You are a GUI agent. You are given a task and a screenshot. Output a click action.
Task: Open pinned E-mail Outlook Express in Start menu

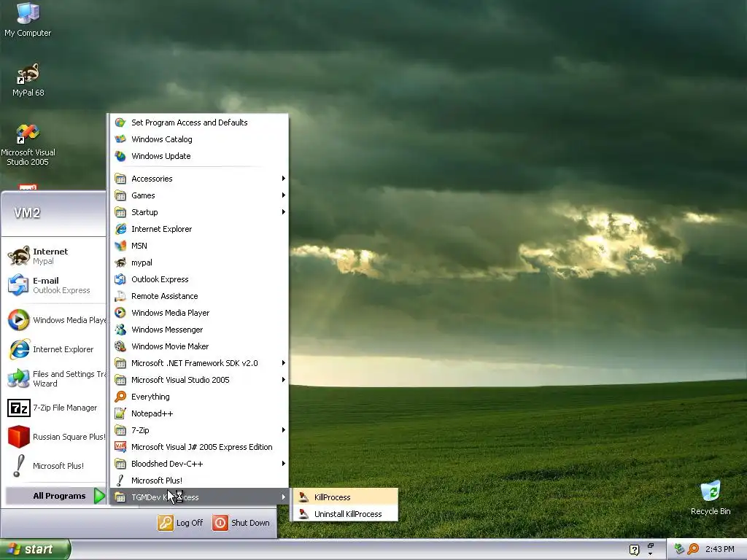[54, 285]
